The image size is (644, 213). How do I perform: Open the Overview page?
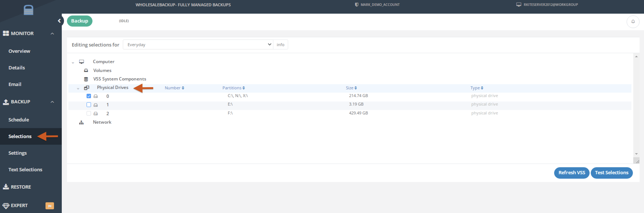pyautogui.click(x=19, y=51)
